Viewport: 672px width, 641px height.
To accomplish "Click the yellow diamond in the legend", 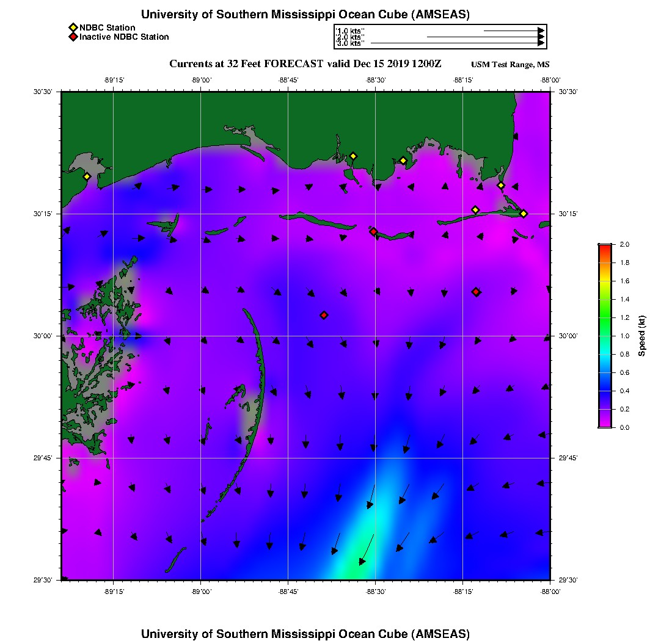I will click(x=73, y=27).
